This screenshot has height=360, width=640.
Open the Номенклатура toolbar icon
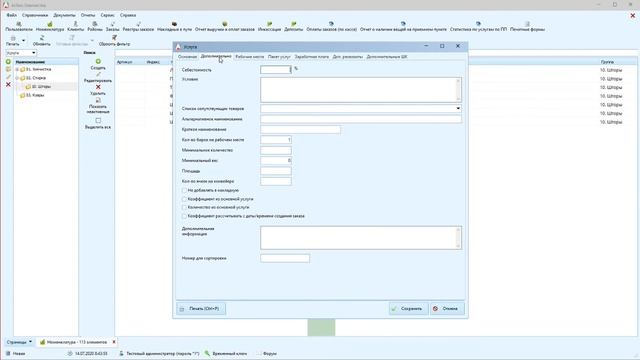pyautogui.click(x=50, y=24)
